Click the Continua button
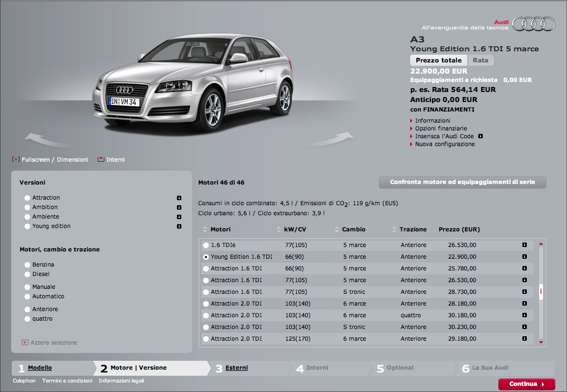The image size is (567, 392). pyautogui.click(x=526, y=384)
